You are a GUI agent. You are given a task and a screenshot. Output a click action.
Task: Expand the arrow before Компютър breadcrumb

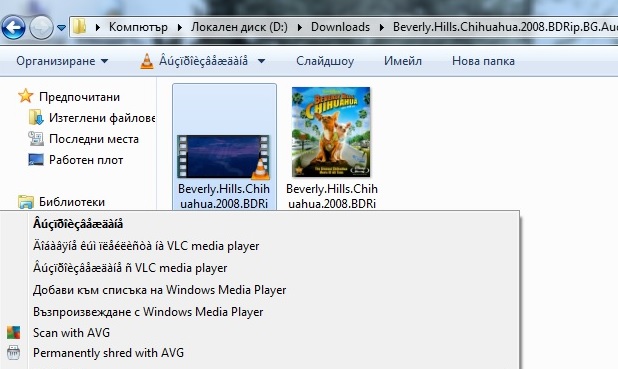[98, 27]
